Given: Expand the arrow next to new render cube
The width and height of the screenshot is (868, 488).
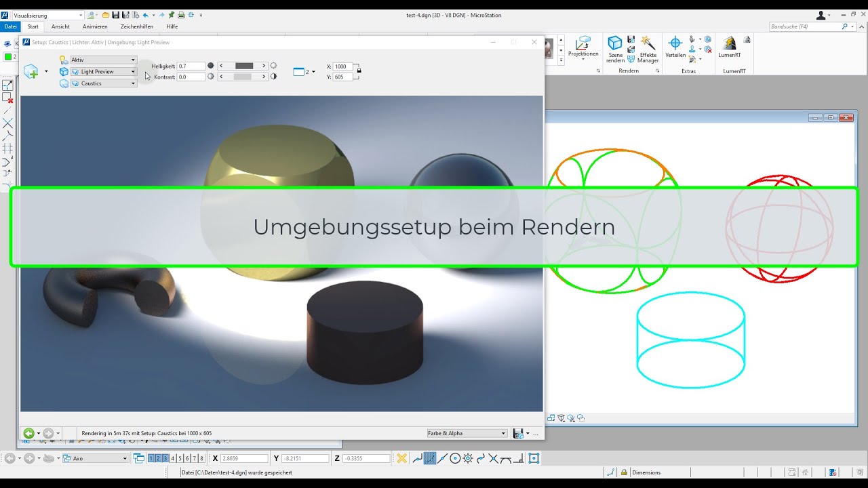Looking at the screenshot, I should [46, 71].
